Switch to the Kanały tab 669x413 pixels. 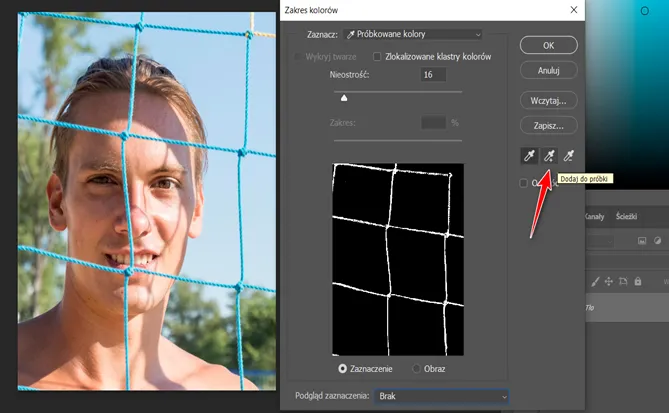tap(594, 215)
